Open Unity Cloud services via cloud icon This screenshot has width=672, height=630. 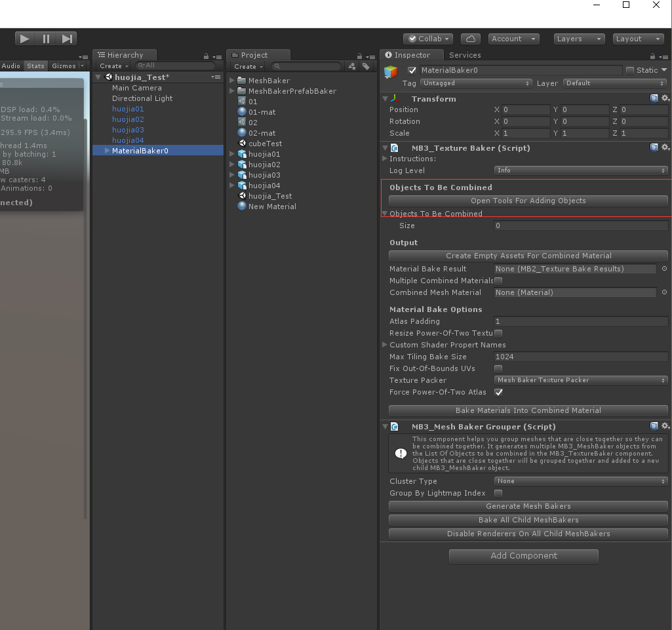[x=470, y=38]
